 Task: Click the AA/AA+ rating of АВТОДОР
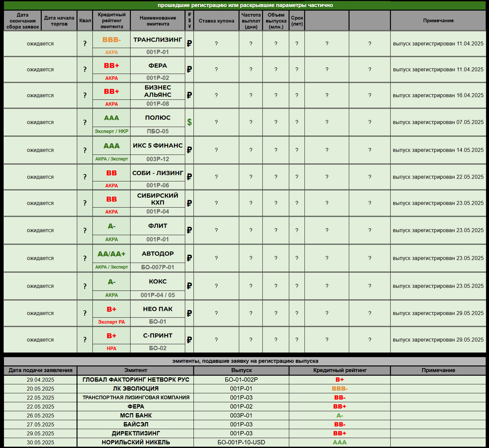(x=112, y=254)
